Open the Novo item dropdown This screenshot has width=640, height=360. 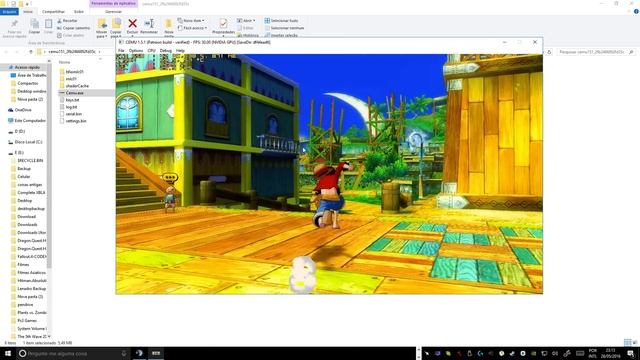pos(191,20)
